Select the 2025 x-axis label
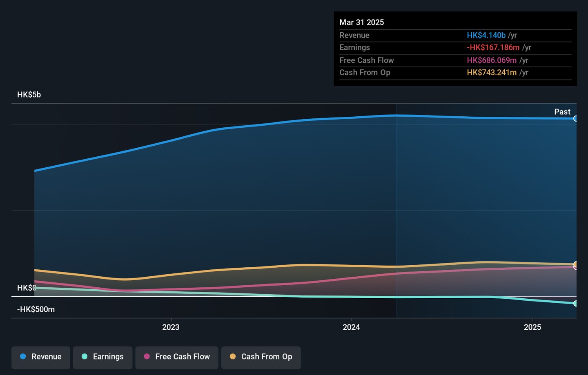The image size is (588, 375). 532,327
